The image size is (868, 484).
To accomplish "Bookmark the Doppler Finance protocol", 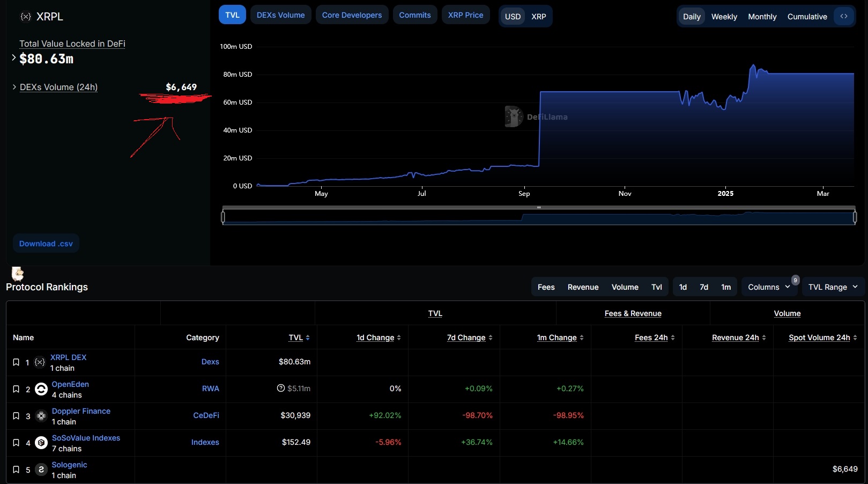I will 16,416.
